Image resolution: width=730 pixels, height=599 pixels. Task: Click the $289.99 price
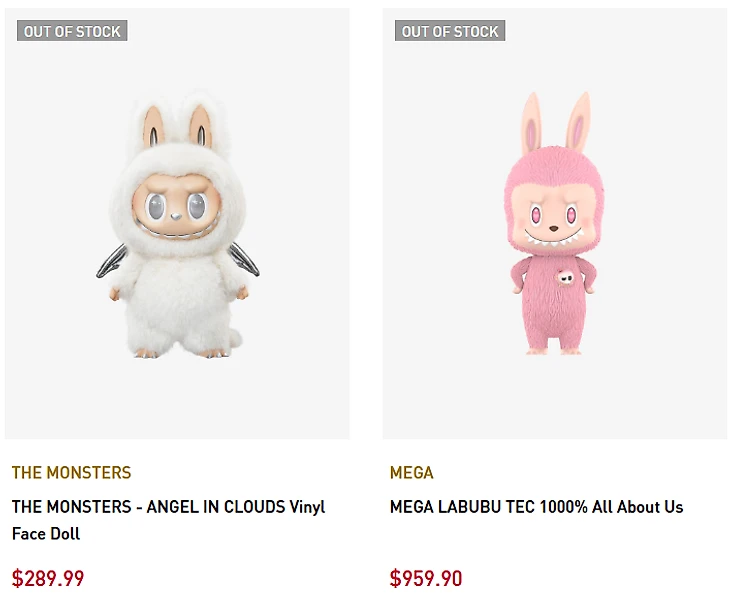coord(48,578)
